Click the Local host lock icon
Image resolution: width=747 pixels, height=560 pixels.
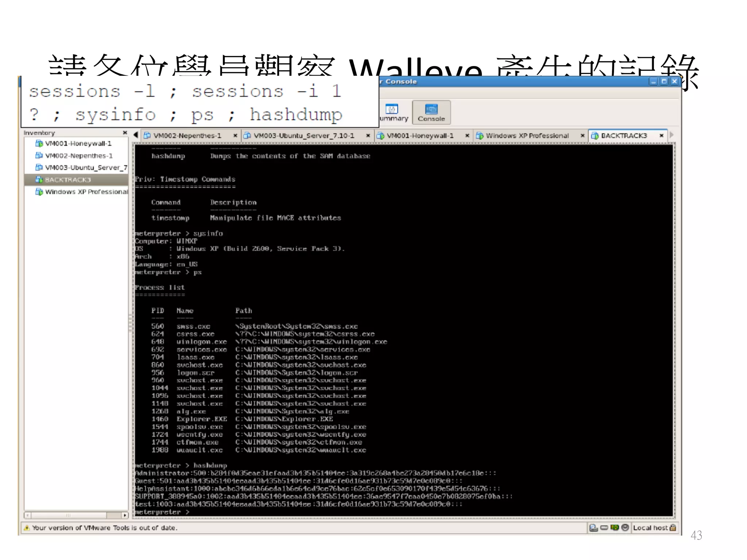(x=673, y=528)
